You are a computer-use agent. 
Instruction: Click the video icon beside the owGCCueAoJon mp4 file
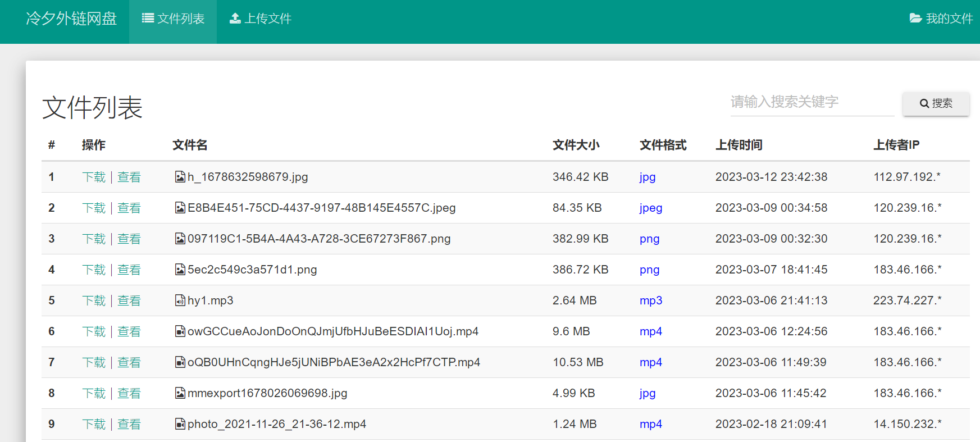pyautogui.click(x=180, y=331)
